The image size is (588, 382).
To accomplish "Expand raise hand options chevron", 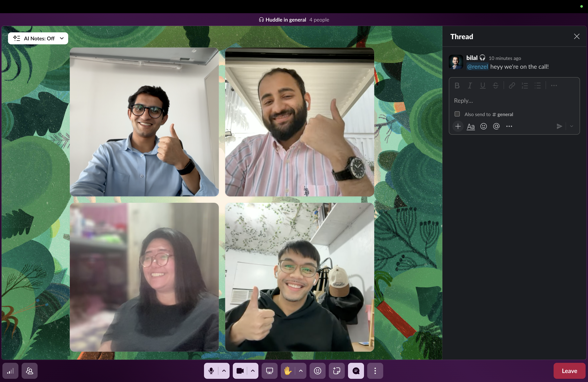I will click(x=301, y=371).
